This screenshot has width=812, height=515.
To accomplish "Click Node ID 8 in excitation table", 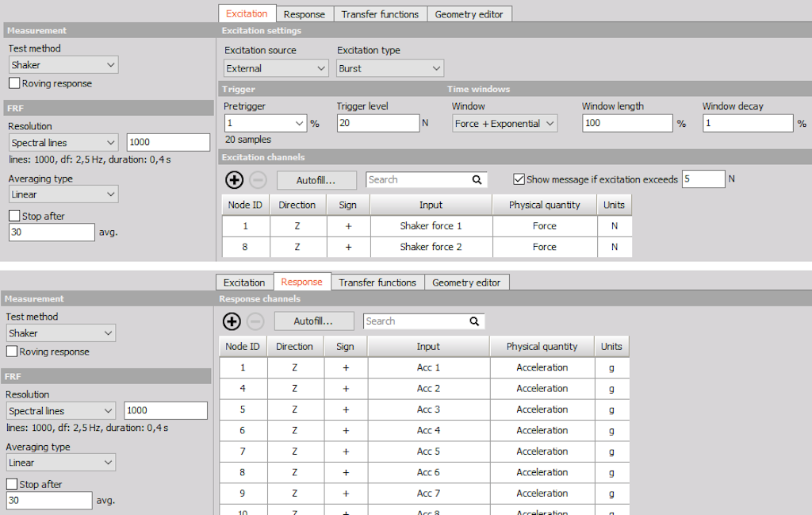I will pos(246,247).
